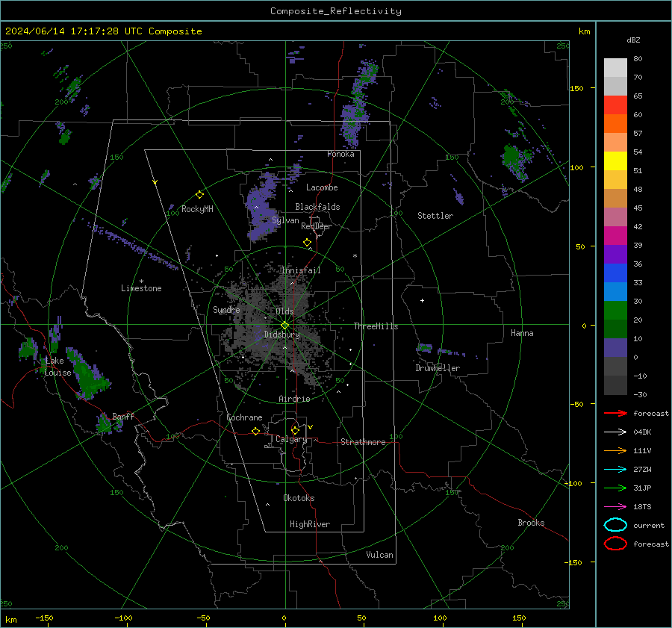Click the red forecast arrow in legend
Screen dimensions: 672x628
pos(615,413)
